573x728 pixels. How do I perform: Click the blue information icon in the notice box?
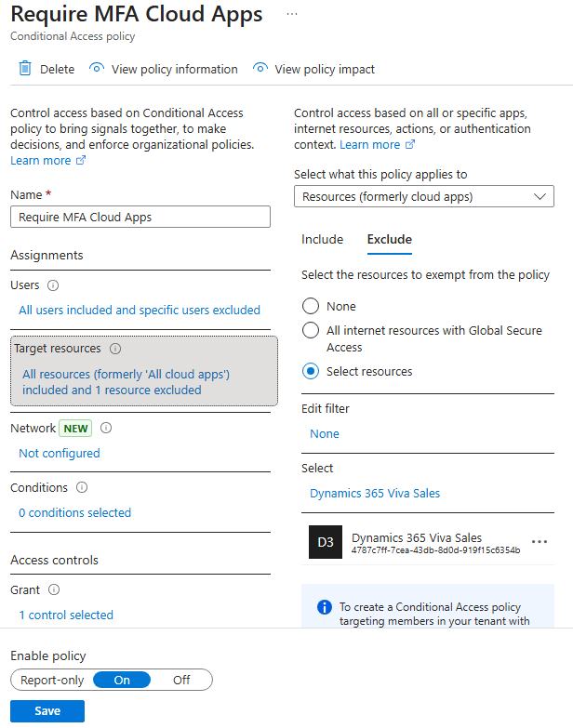click(325, 607)
